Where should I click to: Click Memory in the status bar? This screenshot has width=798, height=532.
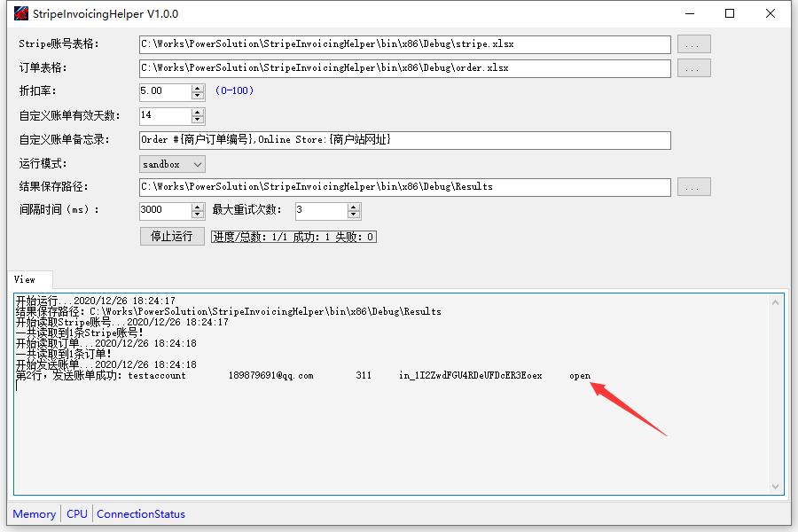(34, 514)
